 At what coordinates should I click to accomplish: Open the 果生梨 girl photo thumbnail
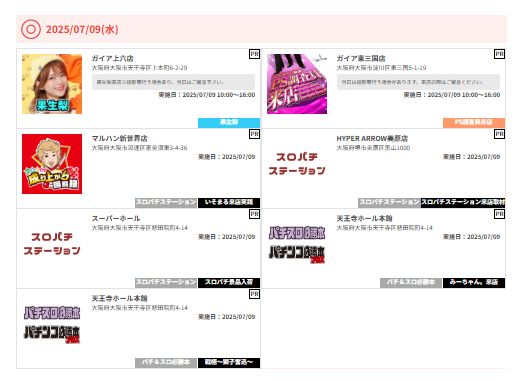(x=52, y=84)
